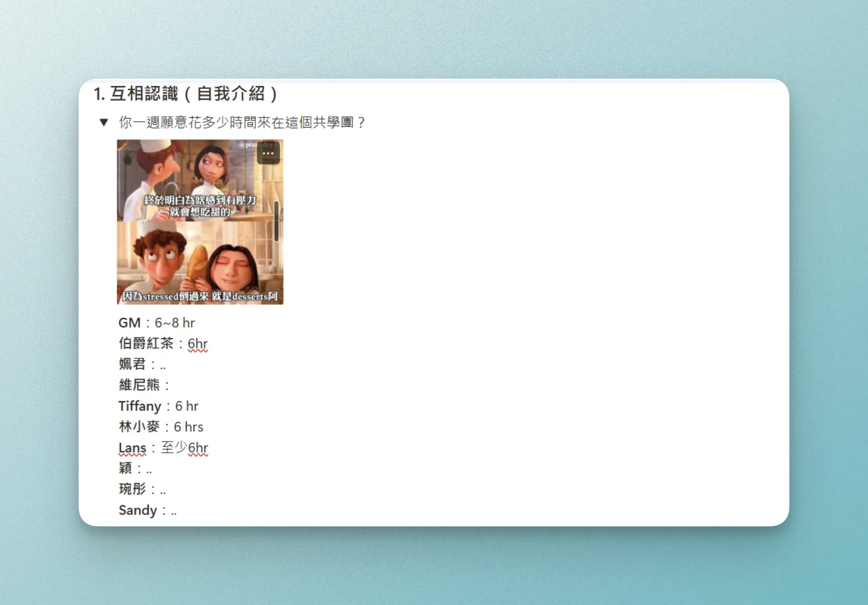The width and height of the screenshot is (868, 605).
Task: Click the line 伯爵紅茶：6hr
Action: pyautogui.click(x=163, y=344)
